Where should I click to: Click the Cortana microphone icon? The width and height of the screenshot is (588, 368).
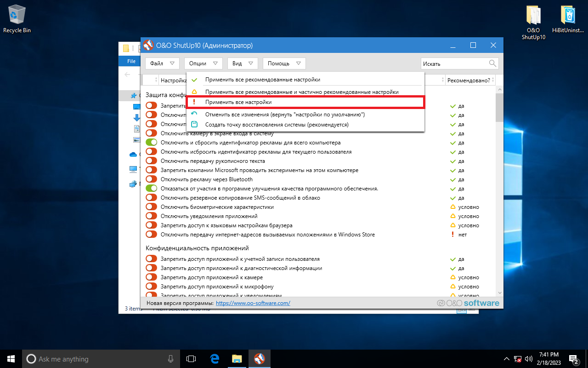tap(171, 359)
